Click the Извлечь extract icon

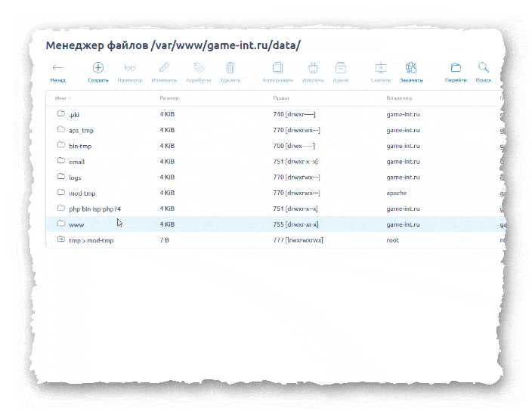click(x=313, y=67)
